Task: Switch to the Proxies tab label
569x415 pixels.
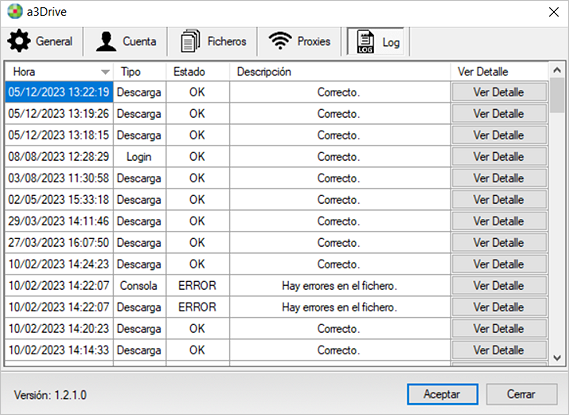Action: pyautogui.click(x=314, y=41)
